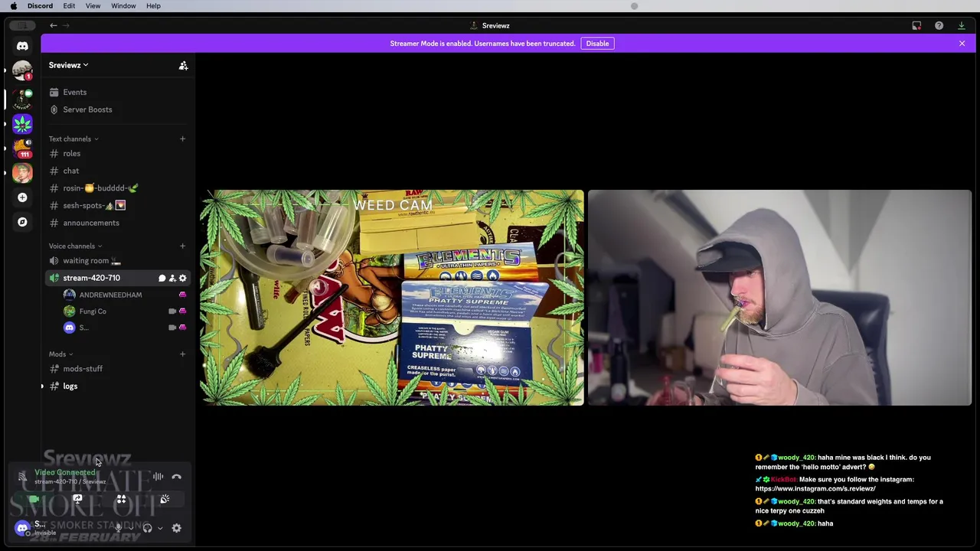Disable Streamer Mode button
This screenshot has width=980, height=551.
(597, 44)
